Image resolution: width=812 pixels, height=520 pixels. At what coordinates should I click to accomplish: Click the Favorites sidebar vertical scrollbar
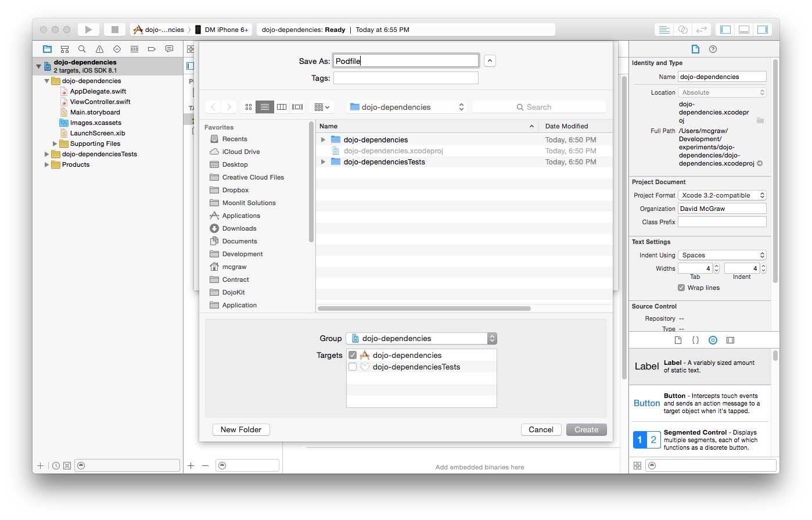311,183
